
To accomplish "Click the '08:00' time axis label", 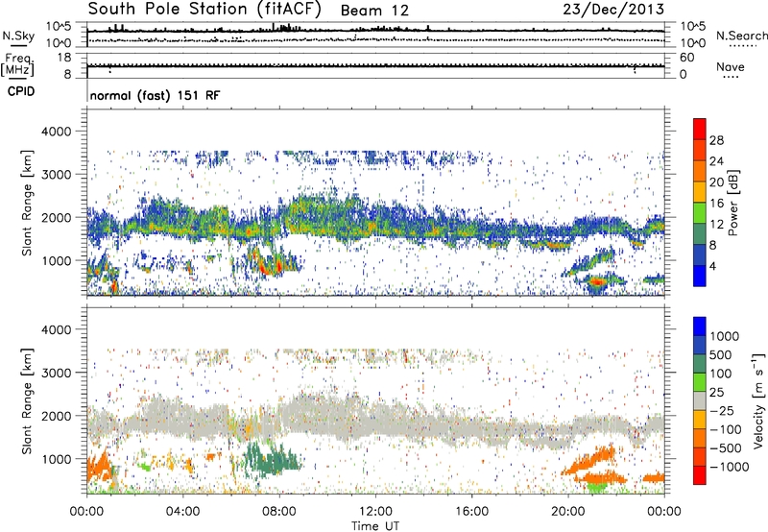I will coord(278,512).
